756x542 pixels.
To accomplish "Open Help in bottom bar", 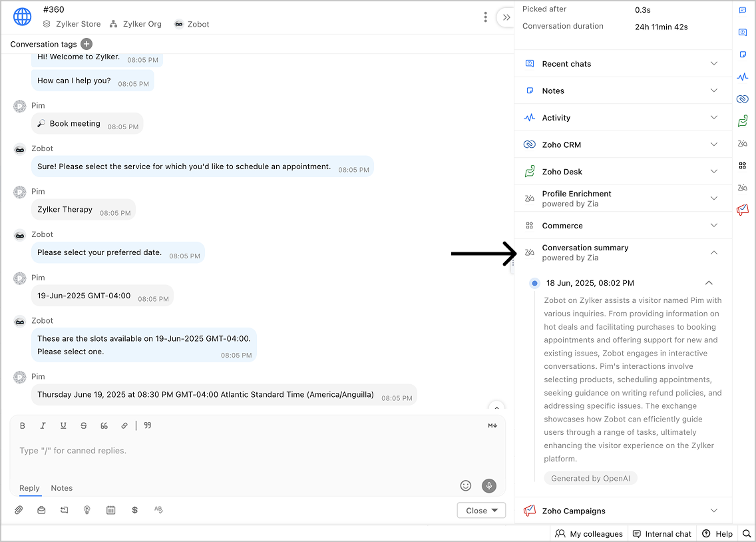I will (717, 534).
